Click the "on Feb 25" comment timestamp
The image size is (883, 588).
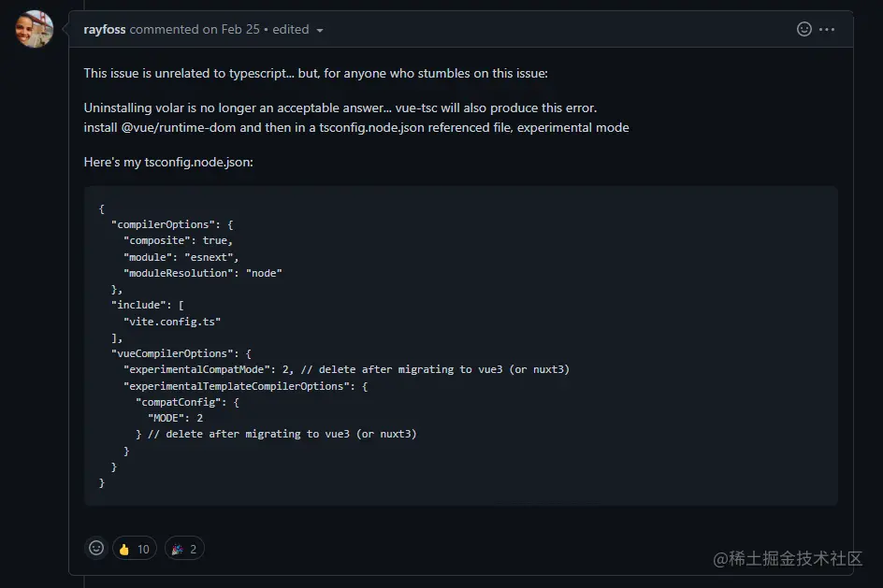pyautogui.click(x=231, y=29)
